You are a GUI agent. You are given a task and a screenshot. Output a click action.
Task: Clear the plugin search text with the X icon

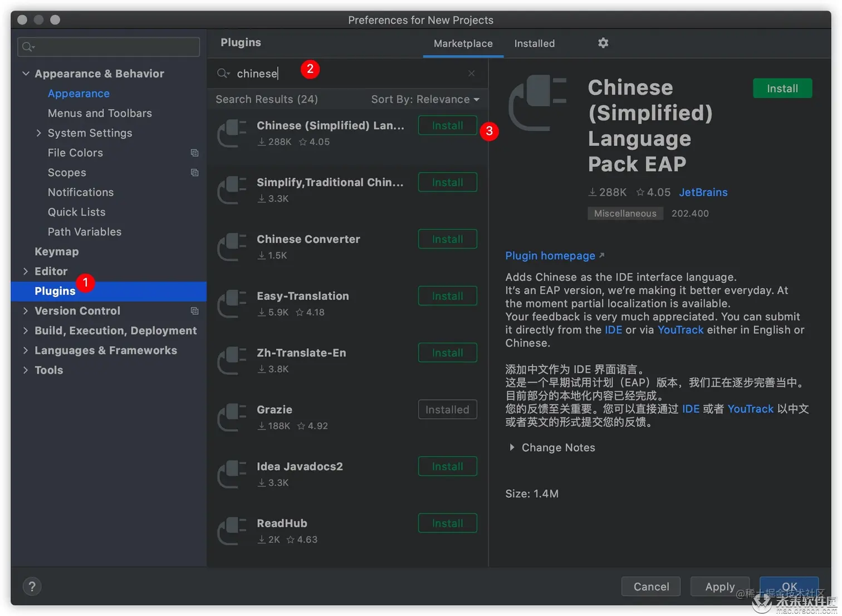click(x=472, y=74)
